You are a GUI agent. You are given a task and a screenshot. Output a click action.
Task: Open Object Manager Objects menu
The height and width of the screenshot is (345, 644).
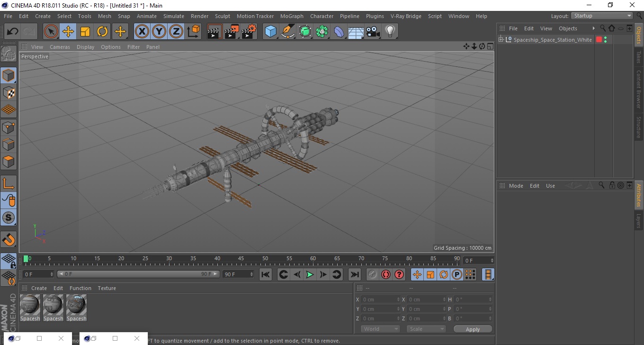point(568,28)
